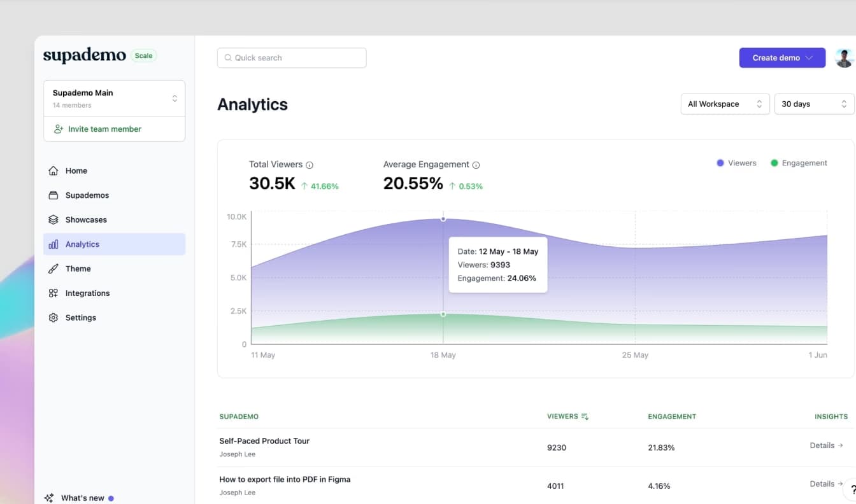The image size is (856, 504).
Task: Open Settings via the gear icon
Action: pyautogui.click(x=53, y=317)
